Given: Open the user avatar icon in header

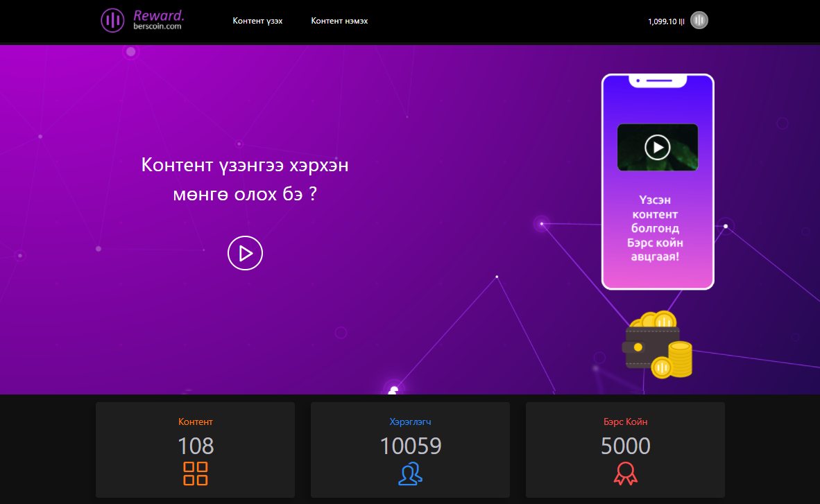Looking at the screenshot, I should 699,21.
